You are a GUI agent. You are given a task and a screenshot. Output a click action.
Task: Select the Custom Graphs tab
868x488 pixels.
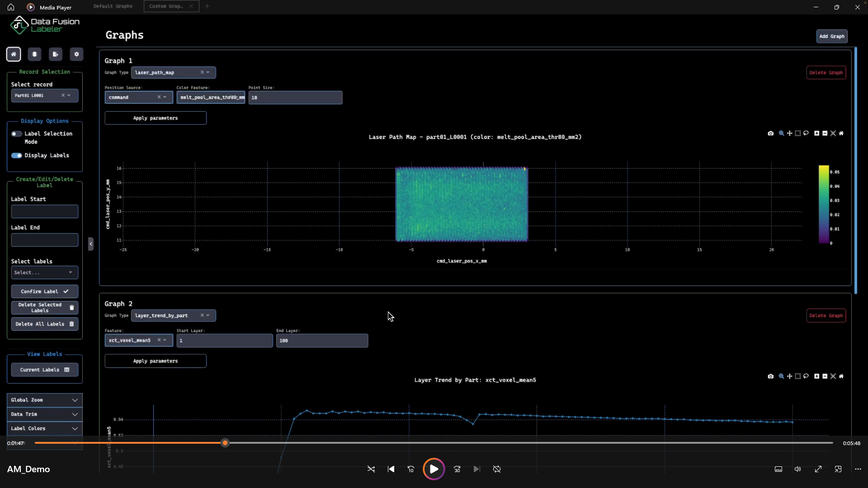(x=166, y=6)
